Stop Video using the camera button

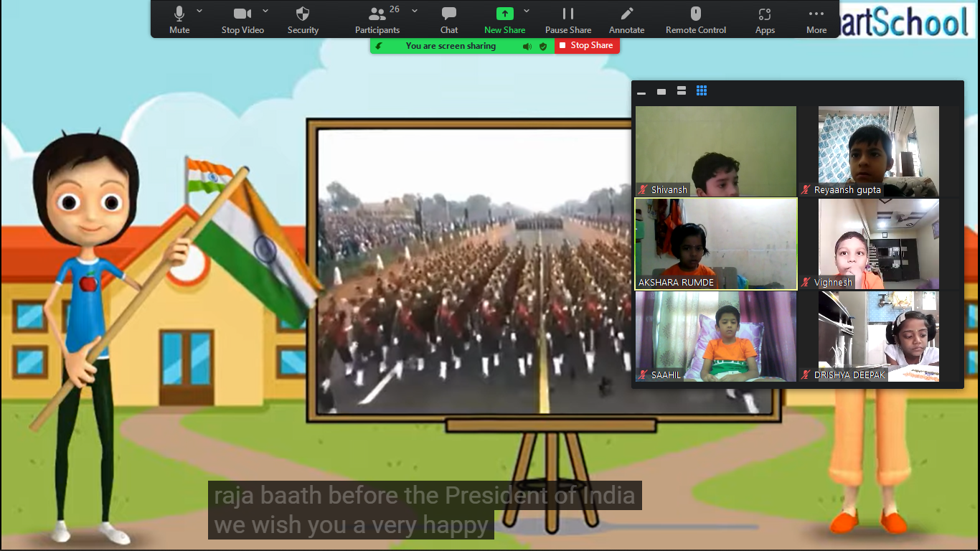[x=242, y=19]
